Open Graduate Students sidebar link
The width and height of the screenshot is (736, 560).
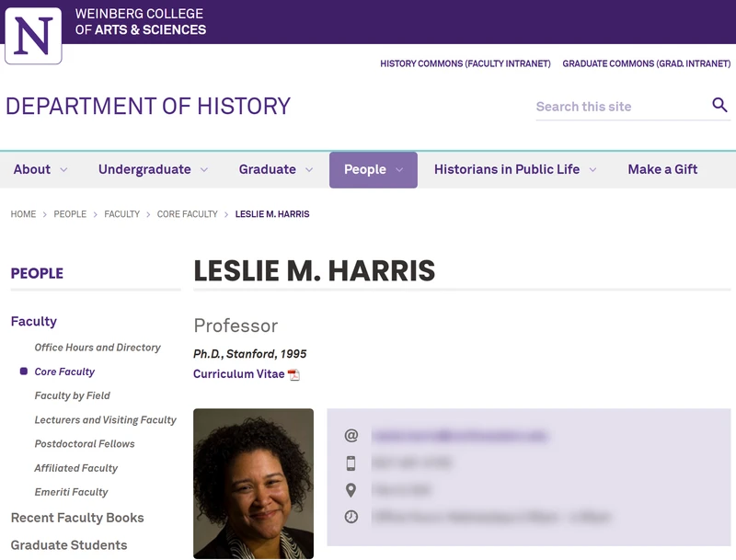click(x=69, y=545)
